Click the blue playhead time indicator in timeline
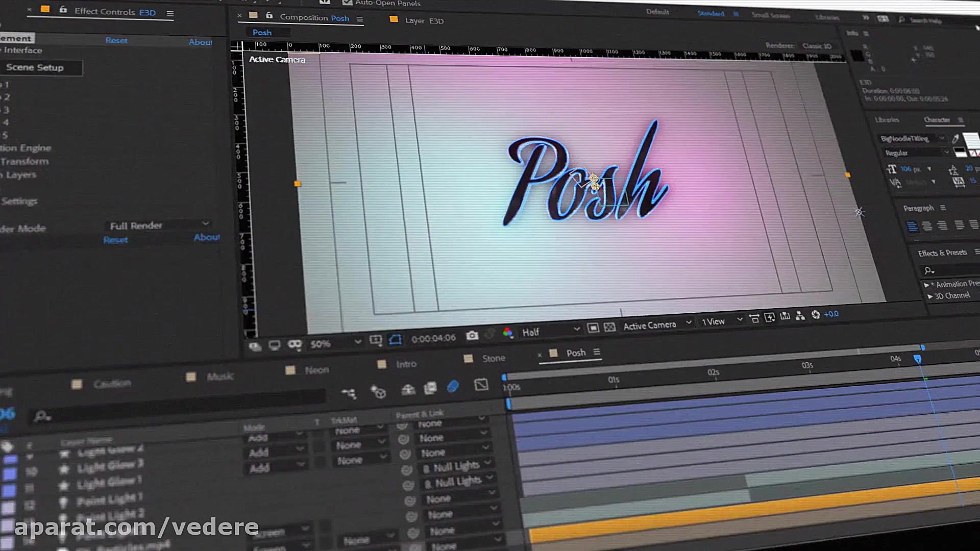This screenshot has width=980, height=551. 917,359
